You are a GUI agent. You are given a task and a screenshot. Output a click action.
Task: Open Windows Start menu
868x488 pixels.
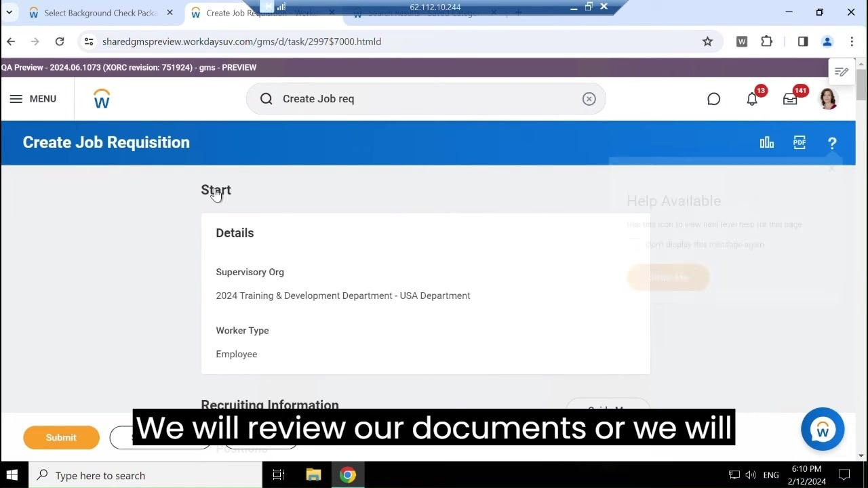pos(12,475)
